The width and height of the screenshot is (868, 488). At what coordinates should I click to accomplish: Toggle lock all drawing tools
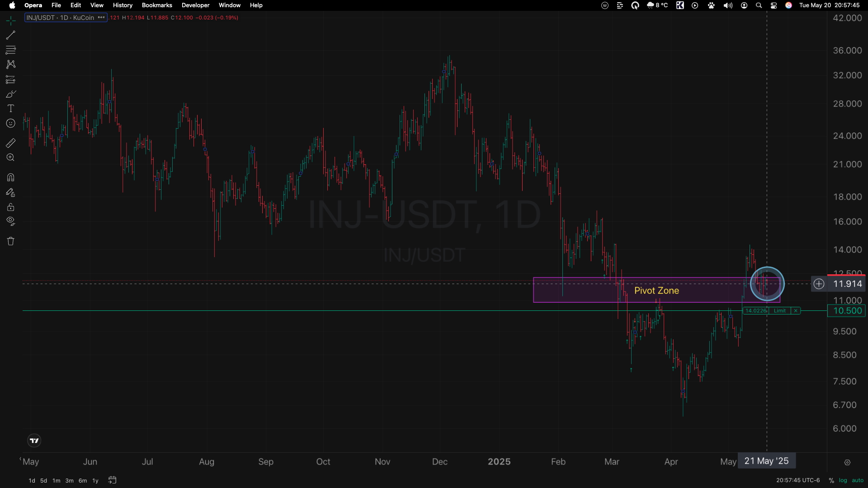pyautogui.click(x=10, y=207)
